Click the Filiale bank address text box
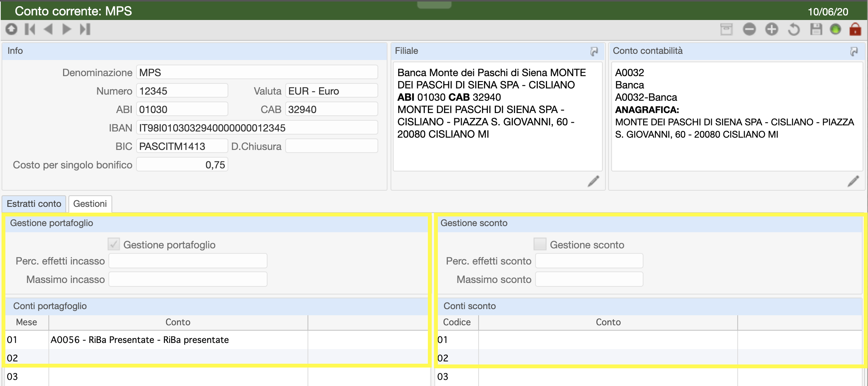 [497, 117]
